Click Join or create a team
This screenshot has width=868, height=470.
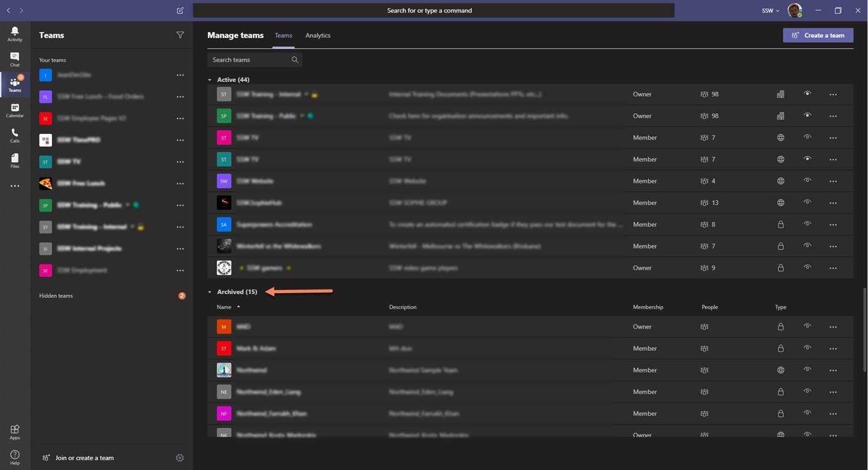coord(84,458)
